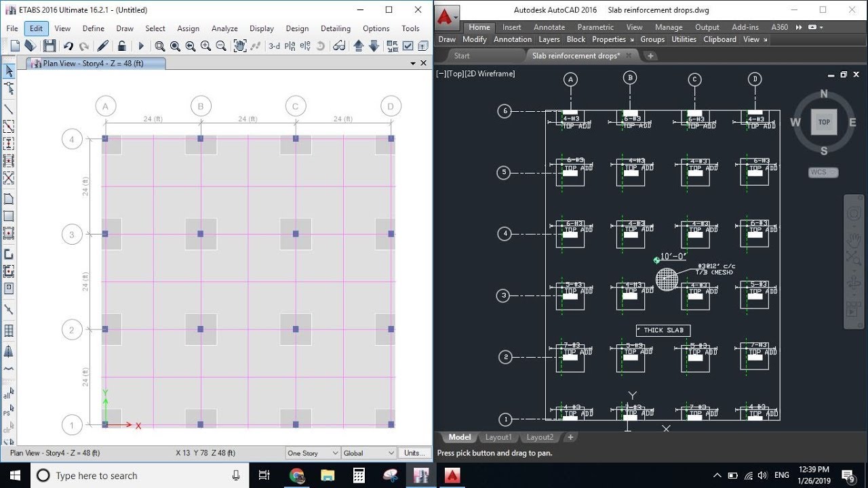
Task: Click 2D Wireframe visual style label
Action: click(490, 74)
